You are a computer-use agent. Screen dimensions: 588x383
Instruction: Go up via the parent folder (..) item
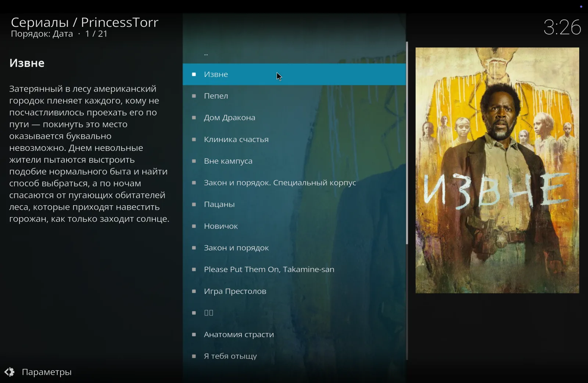[294, 53]
